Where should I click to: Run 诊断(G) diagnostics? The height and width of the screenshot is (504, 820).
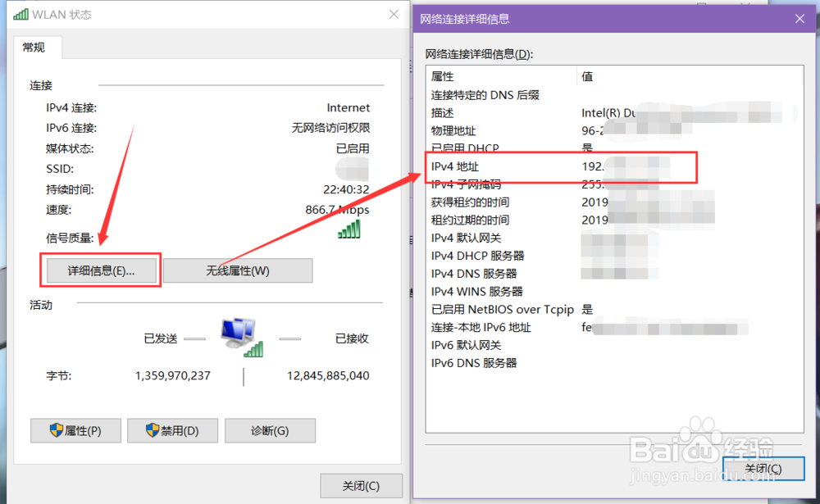point(270,431)
